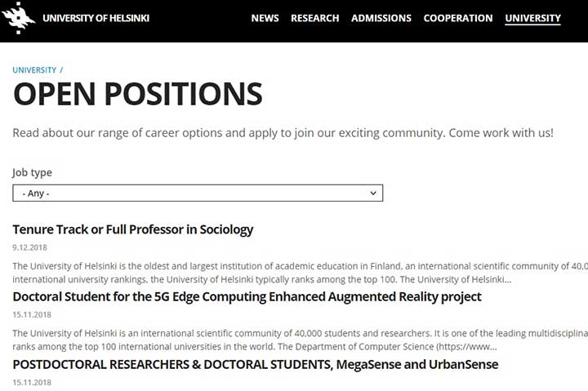588x391 pixels.
Task: Open Postdoctoral Researchers MegaSense and UrbanSense posting
Action: pyautogui.click(x=256, y=364)
